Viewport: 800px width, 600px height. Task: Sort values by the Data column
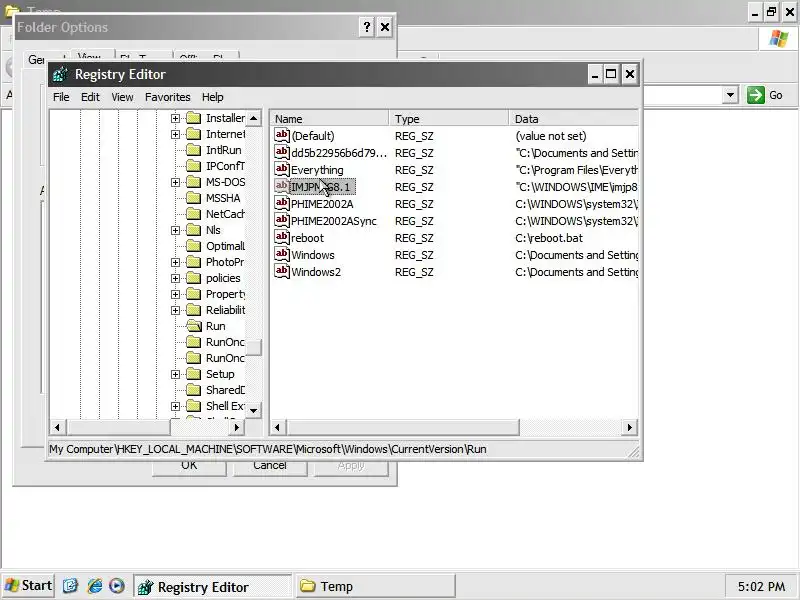coord(574,119)
